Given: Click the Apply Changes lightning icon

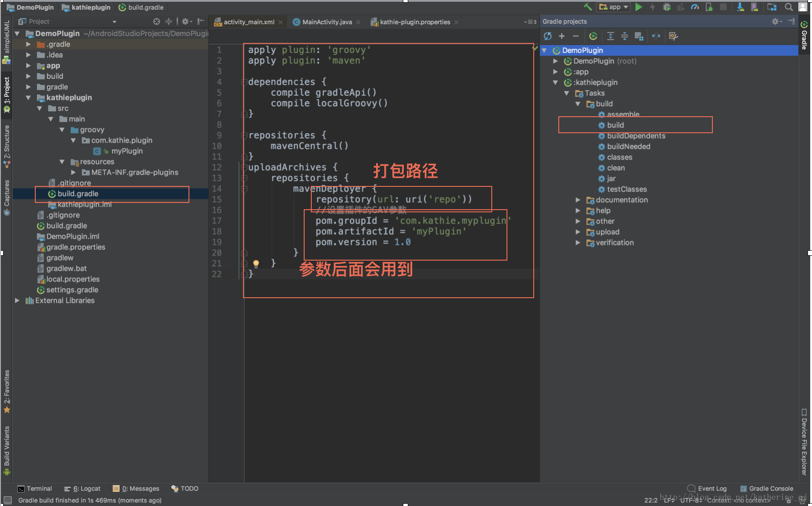Looking at the screenshot, I should [x=653, y=7].
